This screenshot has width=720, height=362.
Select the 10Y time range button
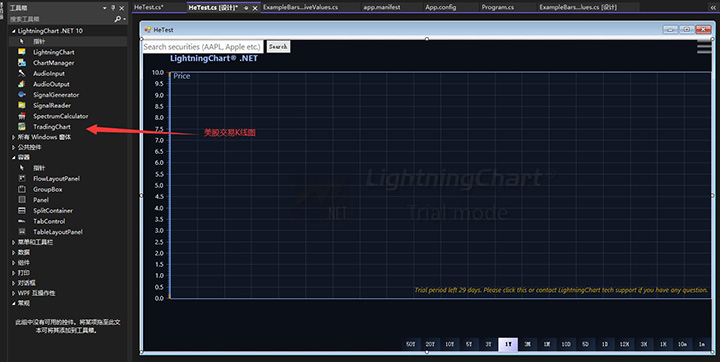pyautogui.click(x=450, y=344)
